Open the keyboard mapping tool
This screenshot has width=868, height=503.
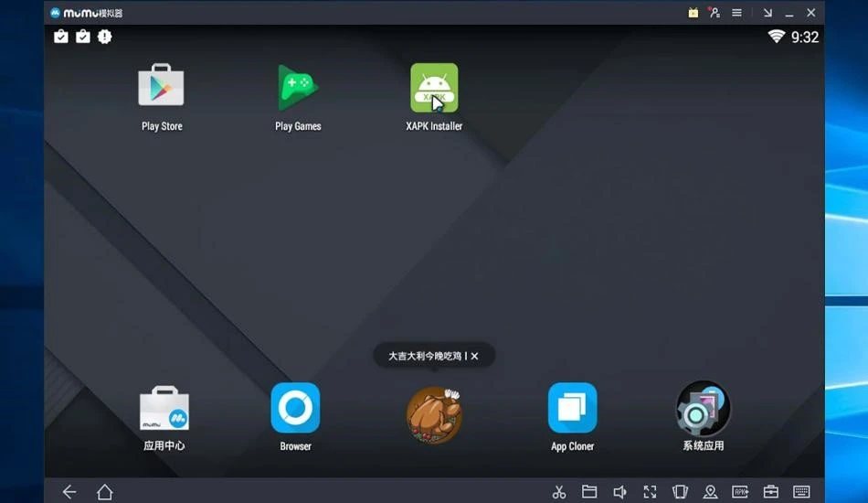pos(801,491)
